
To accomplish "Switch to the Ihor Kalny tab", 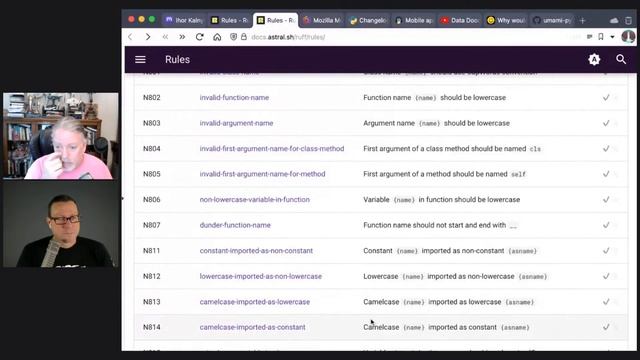I will point(184,20).
